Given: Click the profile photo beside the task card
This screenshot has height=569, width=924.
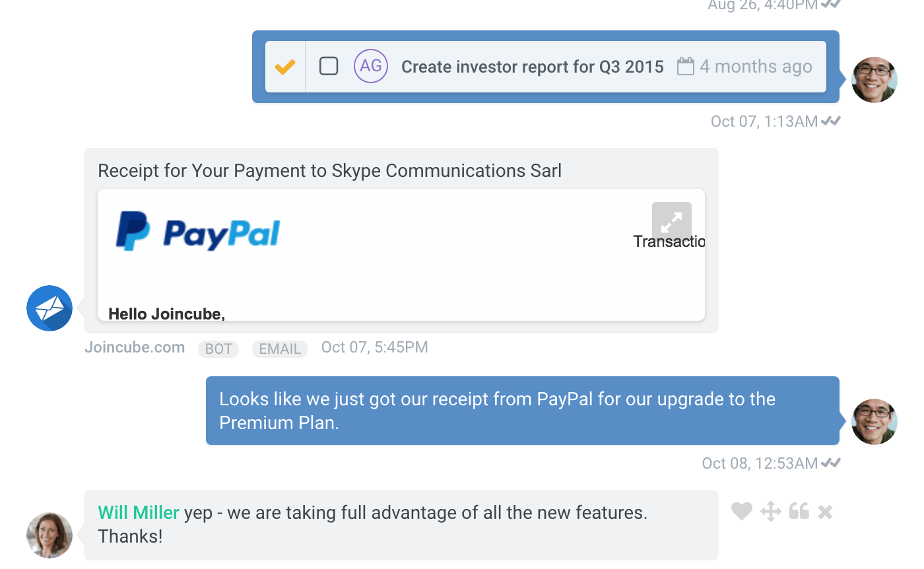Looking at the screenshot, I should (874, 80).
